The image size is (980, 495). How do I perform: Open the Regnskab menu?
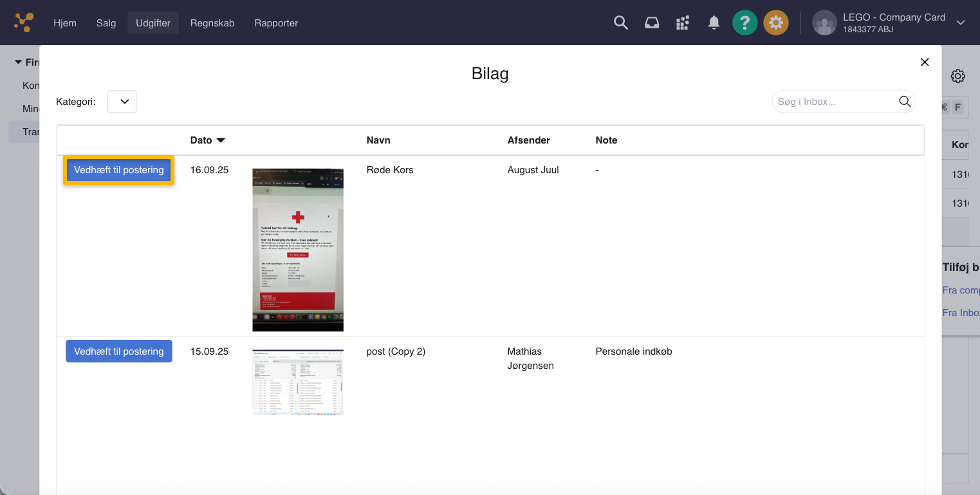[212, 23]
